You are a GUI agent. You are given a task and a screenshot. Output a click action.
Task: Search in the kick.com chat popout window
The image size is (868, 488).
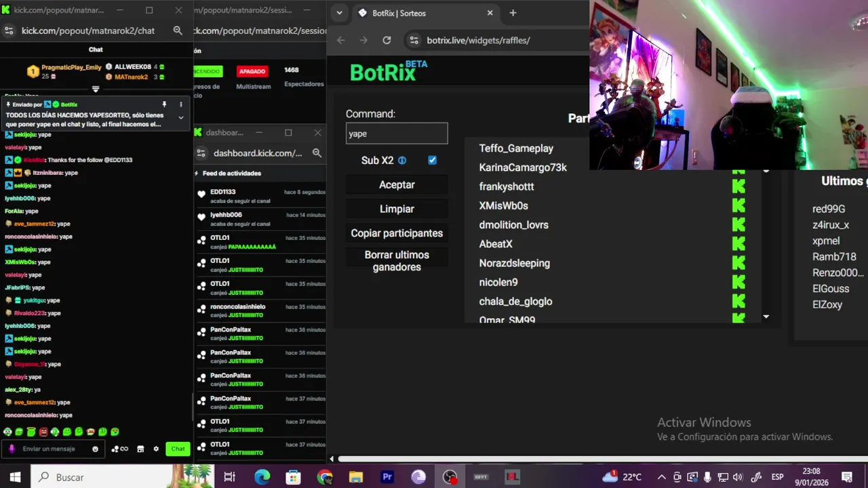coord(178,30)
